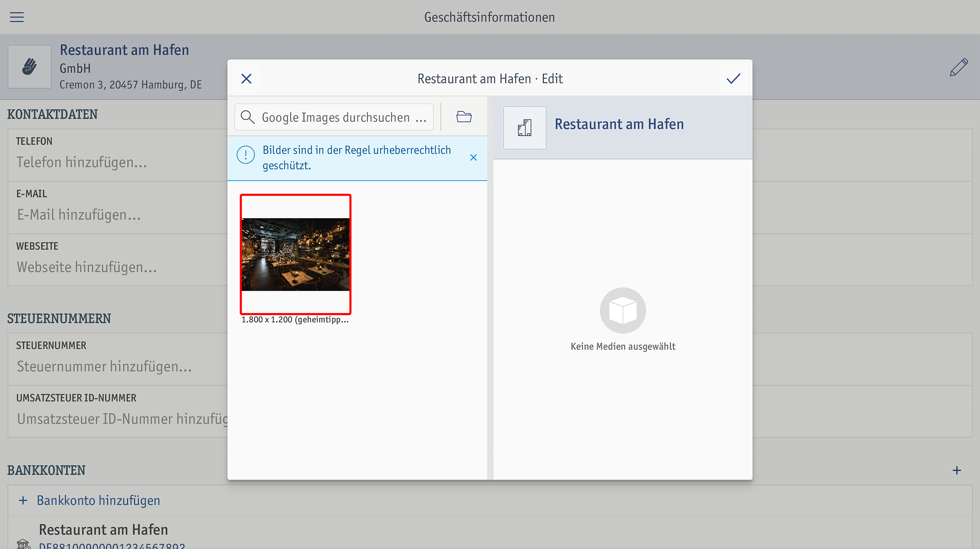Click the STEUERNUMMERN section heading
The image size is (980, 549).
click(x=59, y=319)
